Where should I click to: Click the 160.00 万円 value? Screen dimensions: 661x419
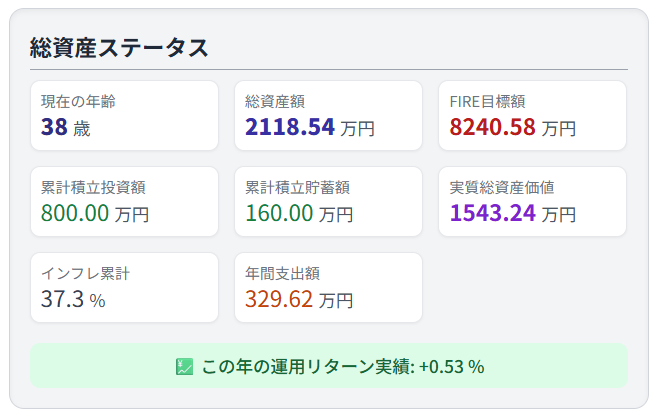pyautogui.click(x=299, y=213)
